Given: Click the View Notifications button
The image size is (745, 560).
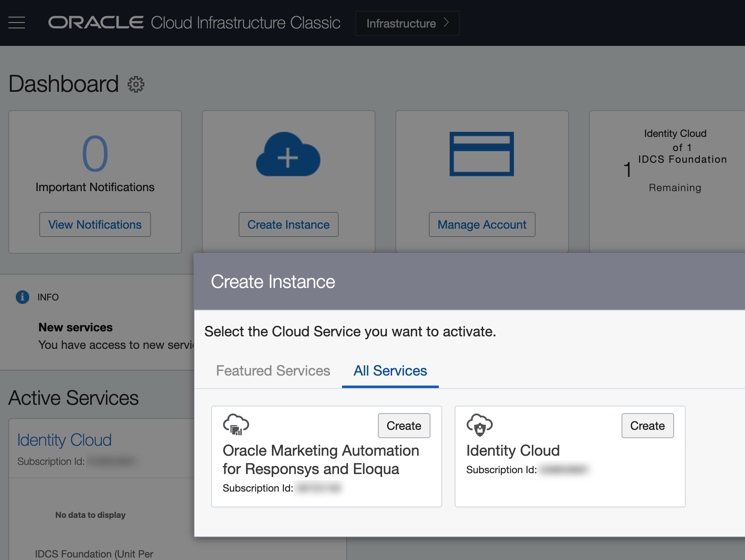Looking at the screenshot, I should click(x=95, y=225).
